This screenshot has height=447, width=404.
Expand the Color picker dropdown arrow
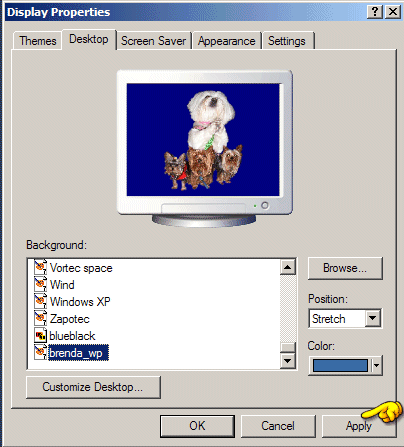pyautogui.click(x=376, y=365)
